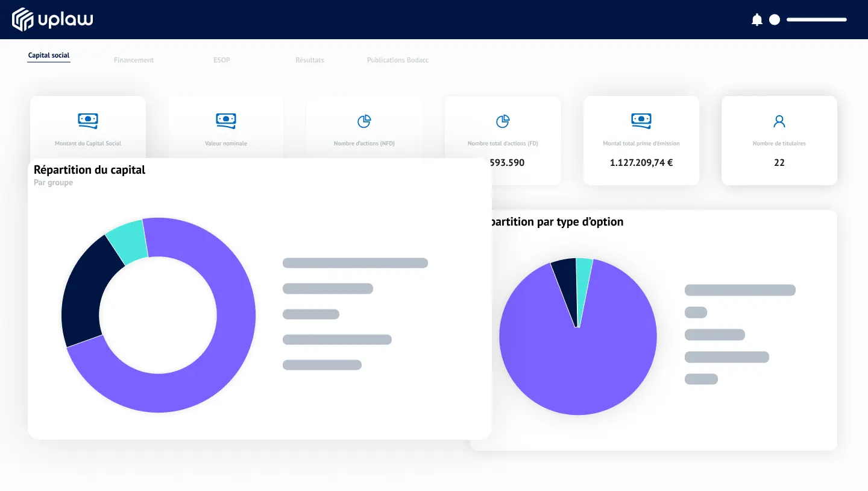Image resolution: width=868 pixels, height=491 pixels.
Task: View the Publications Bodacc tab
Action: [x=397, y=60]
